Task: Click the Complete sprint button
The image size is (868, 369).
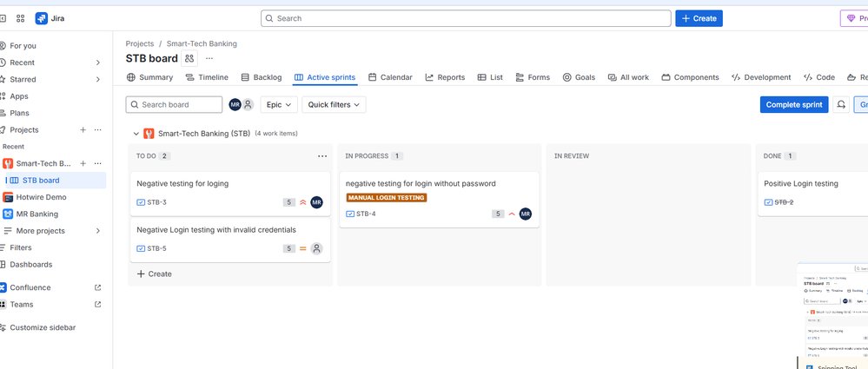Action: (x=794, y=104)
